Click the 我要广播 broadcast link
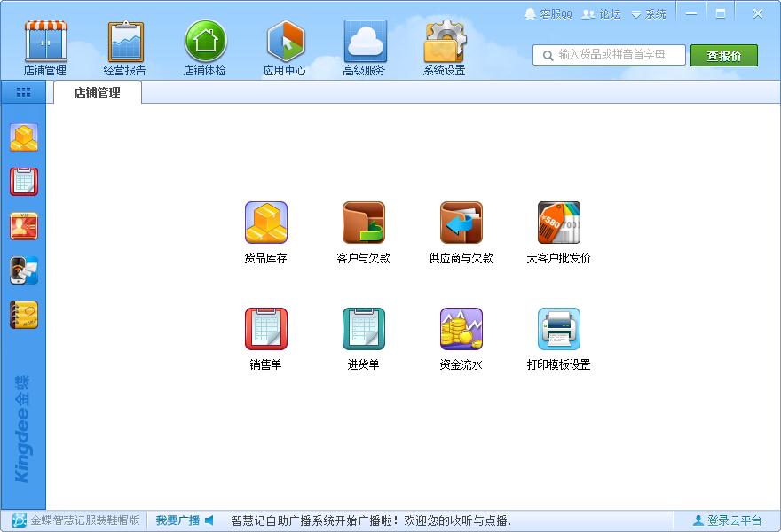 pos(184,520)
